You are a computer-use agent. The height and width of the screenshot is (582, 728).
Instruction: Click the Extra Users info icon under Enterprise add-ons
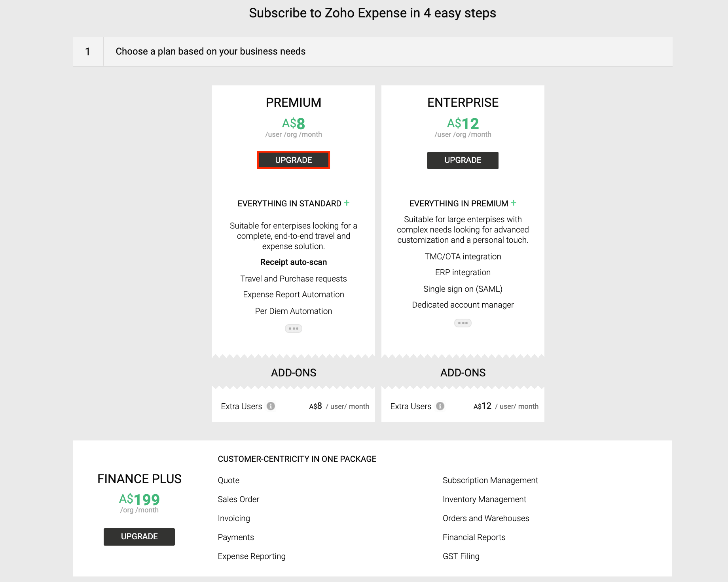[440, 406]
